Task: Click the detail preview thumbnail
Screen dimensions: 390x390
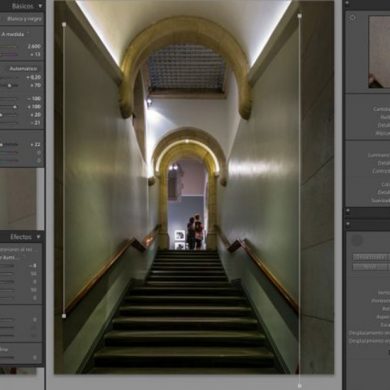Action: click(379, 52)
